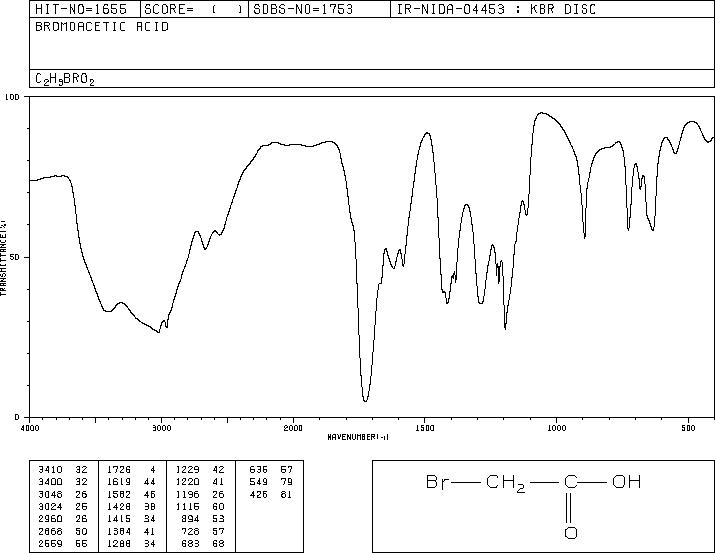Select peak table entry 1116
Screen dimensions: 715x553
pyautogui.click(x=187, y=506)
